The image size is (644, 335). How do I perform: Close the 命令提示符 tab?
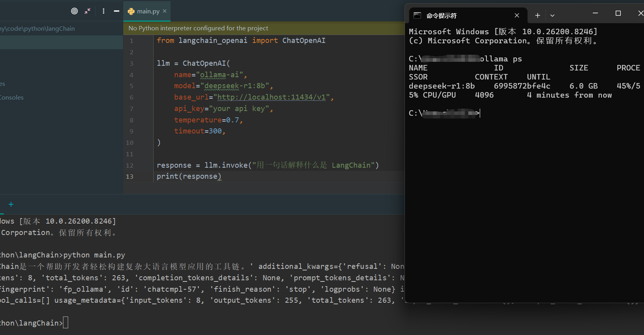[x=517, y=15]
